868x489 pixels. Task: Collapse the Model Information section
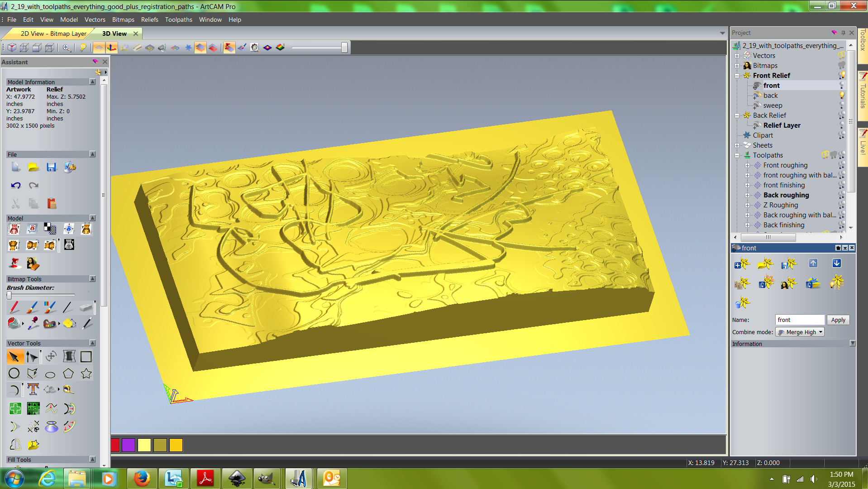click(92, 82)
